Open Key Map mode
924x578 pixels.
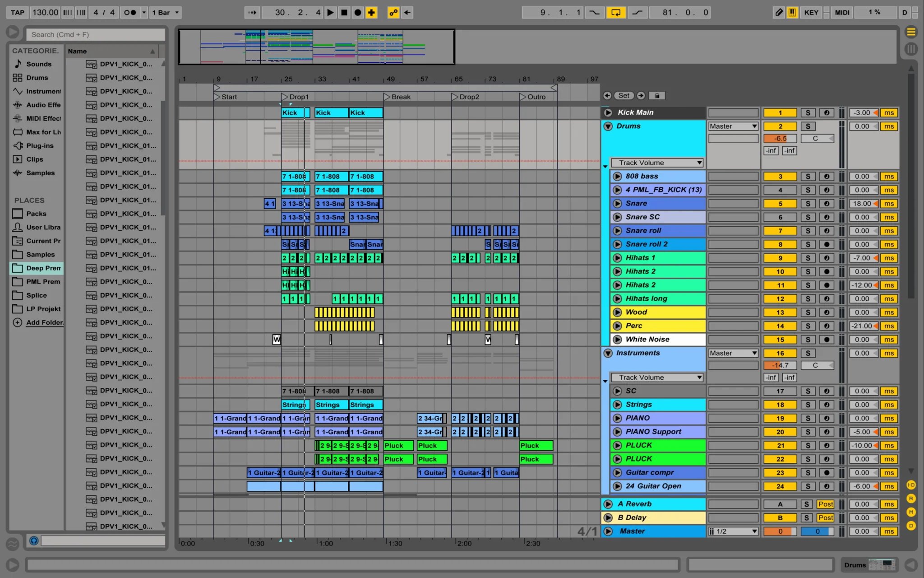[811, 13]
